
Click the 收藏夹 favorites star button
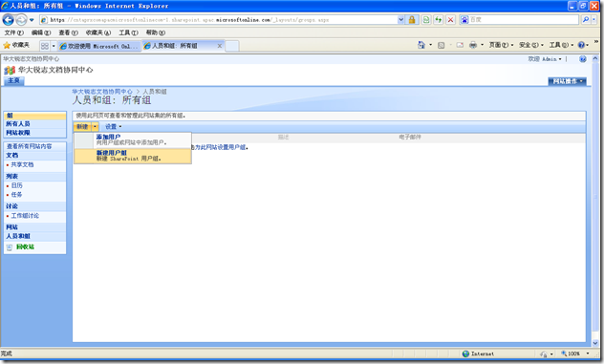point(16,46)
